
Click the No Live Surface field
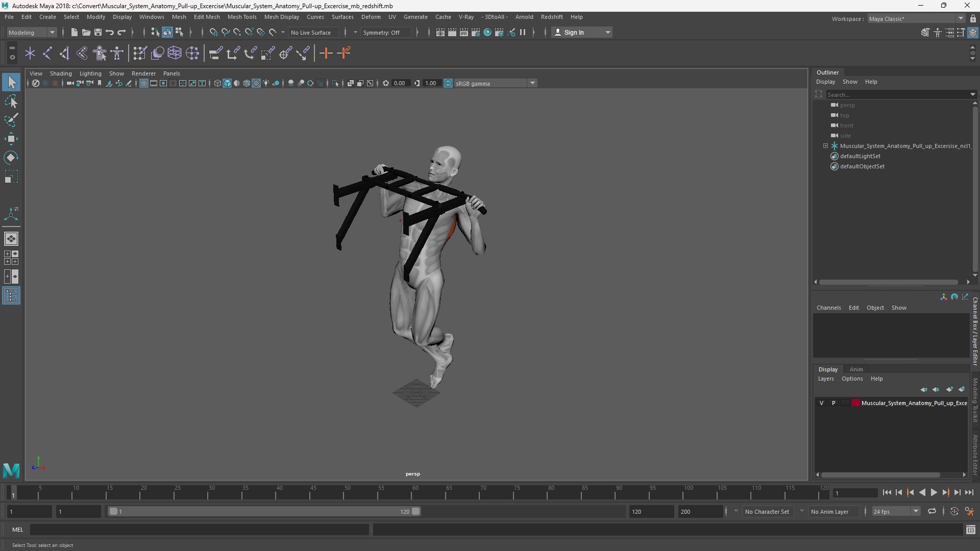[x=313, y=32]
